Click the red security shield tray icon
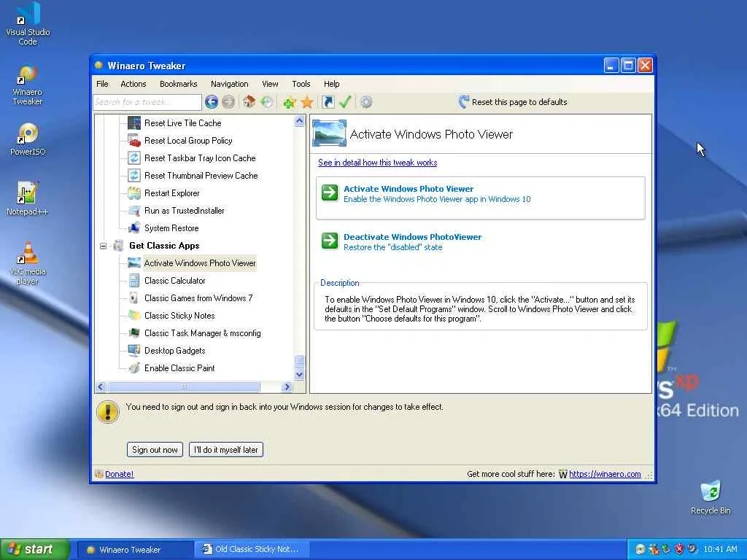This screenshot has height=560, width=747. [x=679, y=549]
